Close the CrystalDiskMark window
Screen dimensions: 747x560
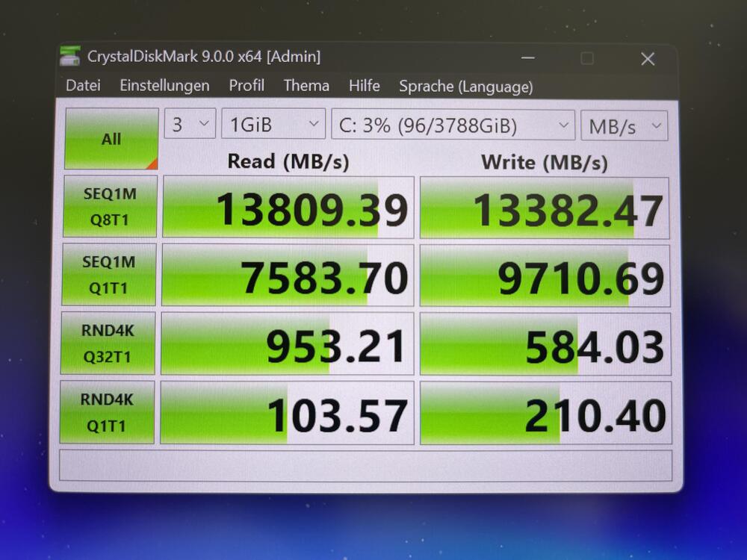point(647,59)
